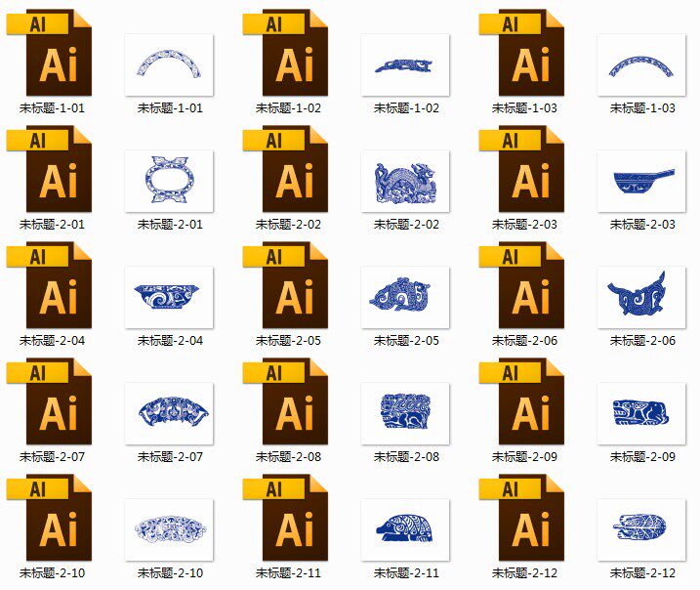Select the Illustrator file icon 未标题-2-06
Screen dimensions: 700x590
[521, 285]
